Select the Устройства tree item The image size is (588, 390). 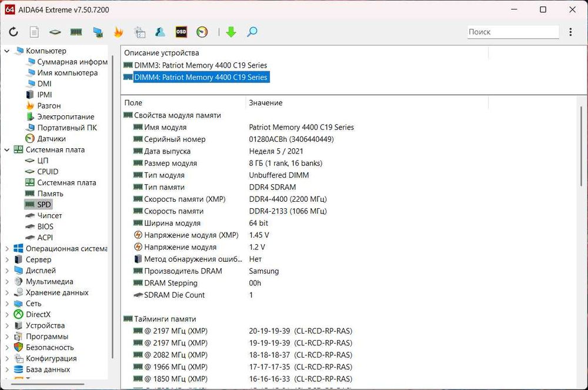pyautogui.click(x=40, y=325)
